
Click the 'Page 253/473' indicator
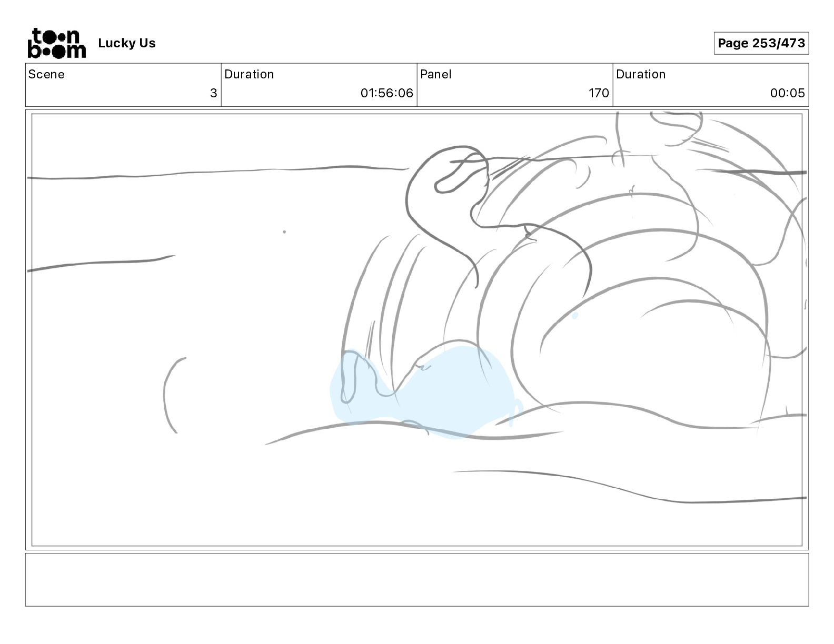(x=761, y=43)
